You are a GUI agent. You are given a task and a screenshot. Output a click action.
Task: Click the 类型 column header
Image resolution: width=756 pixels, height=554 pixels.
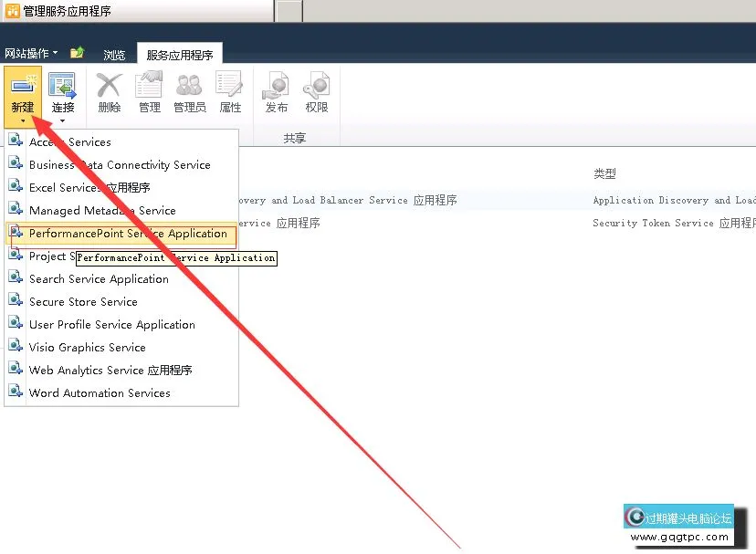point(604,173)
